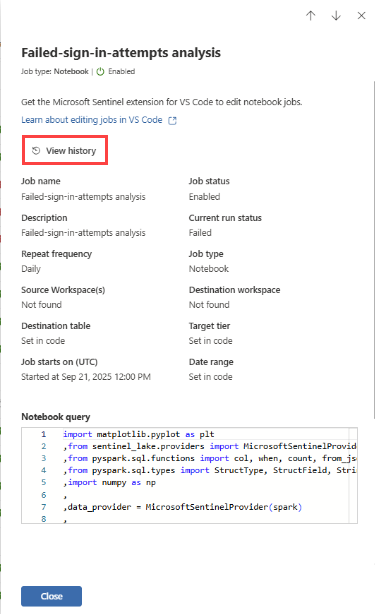Screen dimensions: 375x614
Task: Open Learn about editing jobs in VS Code
Action: click(x=92, y=120)
